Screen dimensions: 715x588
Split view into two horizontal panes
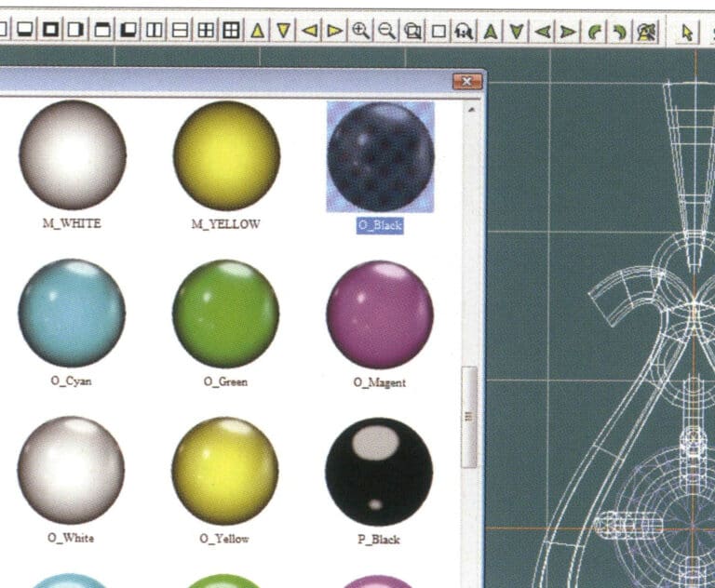pyautogui.click(x=180, y=30)
